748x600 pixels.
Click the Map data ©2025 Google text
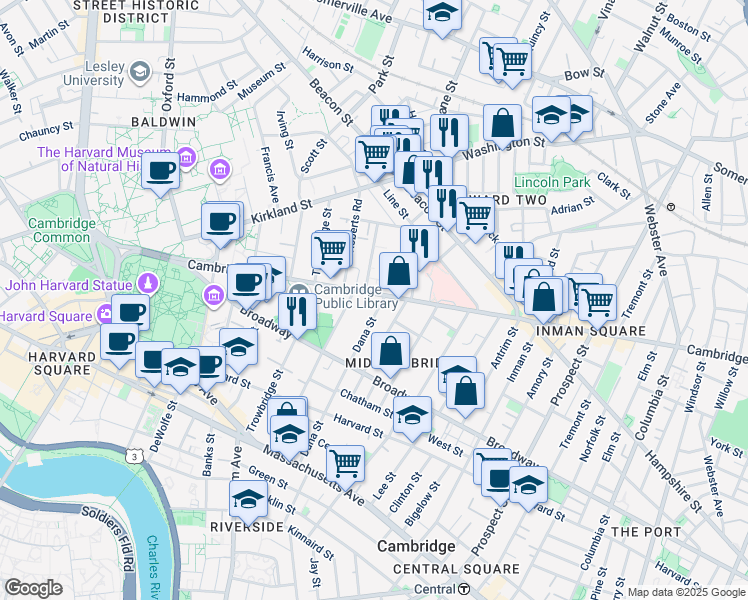(684, 592)
